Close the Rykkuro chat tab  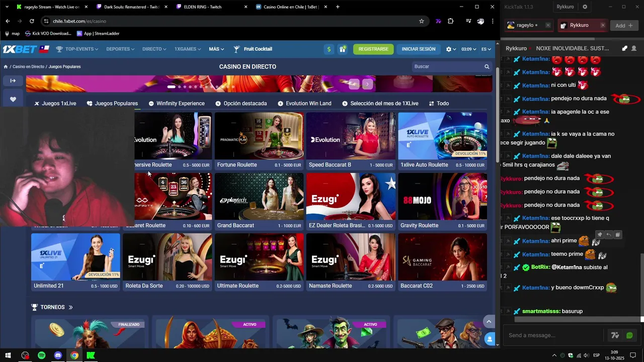602,25
